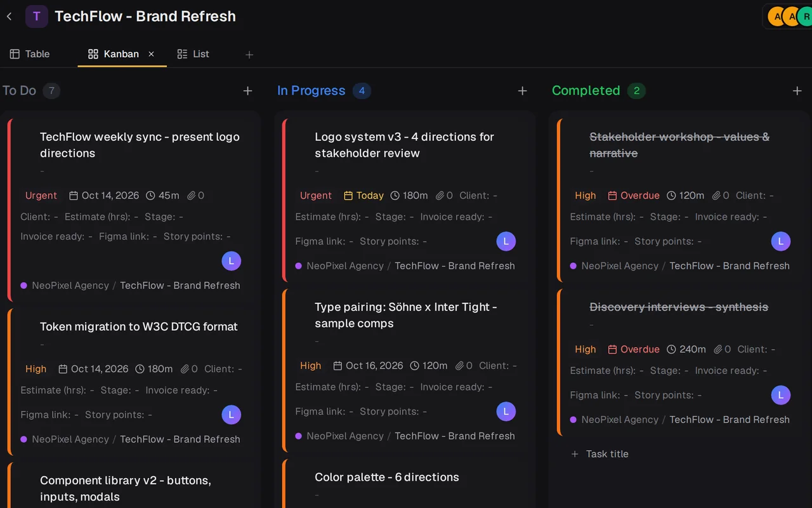
Task: Switch to the Table view tab
Action: pos(30,54)
